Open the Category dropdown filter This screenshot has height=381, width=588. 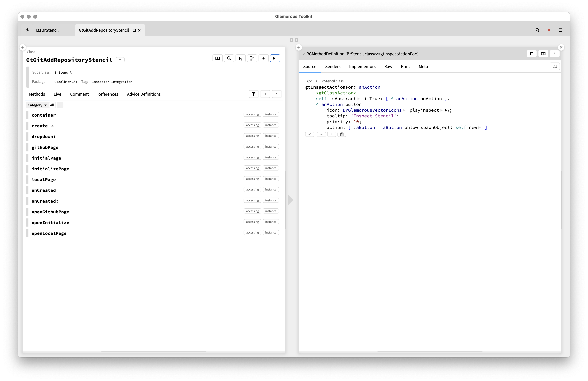tap(37, 105)
